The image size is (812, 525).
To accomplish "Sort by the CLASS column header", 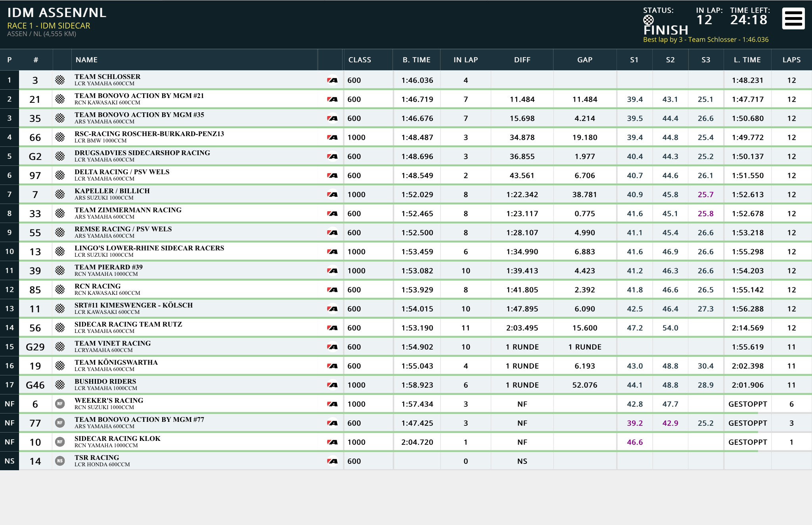I will point(360,60).
